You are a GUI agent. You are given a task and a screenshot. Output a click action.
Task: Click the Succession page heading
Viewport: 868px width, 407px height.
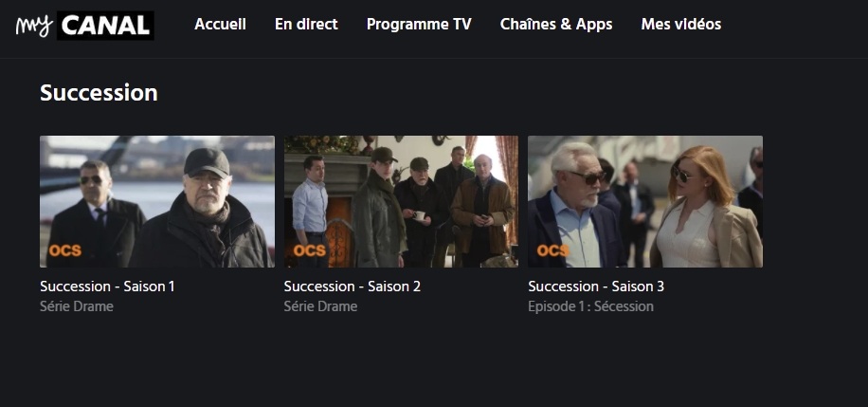pos(99,93)
